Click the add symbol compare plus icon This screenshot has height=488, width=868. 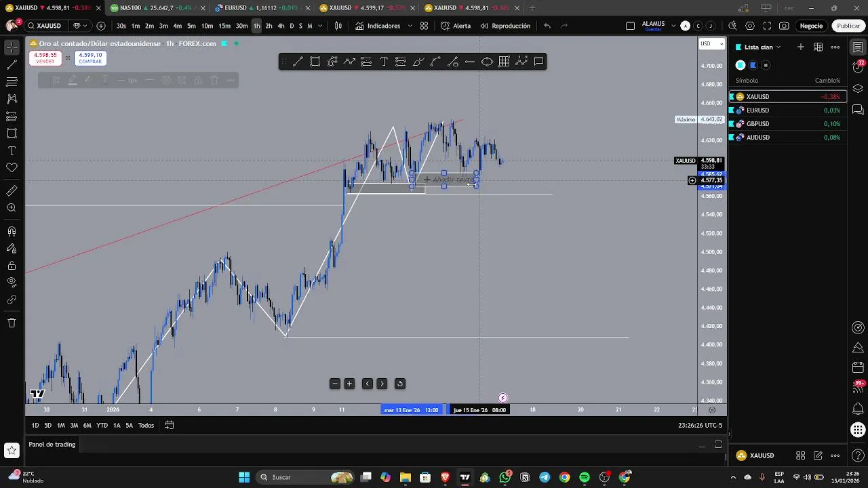101,26
